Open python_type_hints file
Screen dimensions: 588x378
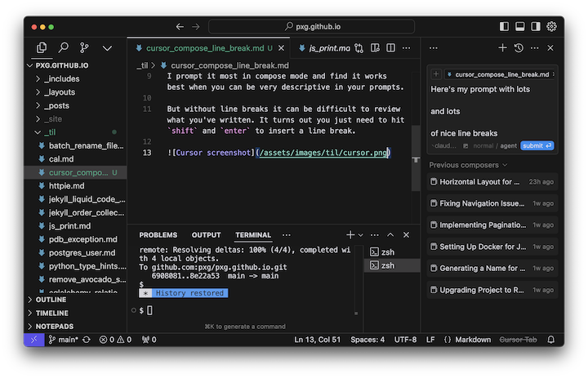tap(75, 266)
